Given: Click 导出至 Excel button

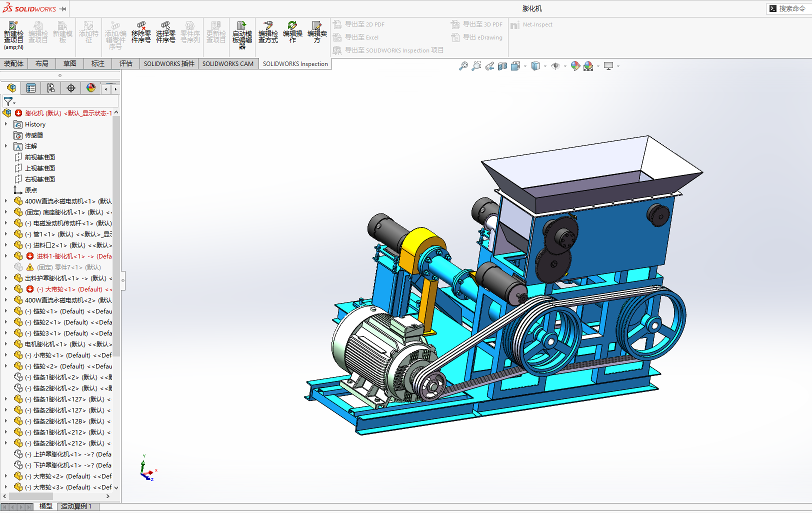Looking at the screenshot, I should coord(355,37).
